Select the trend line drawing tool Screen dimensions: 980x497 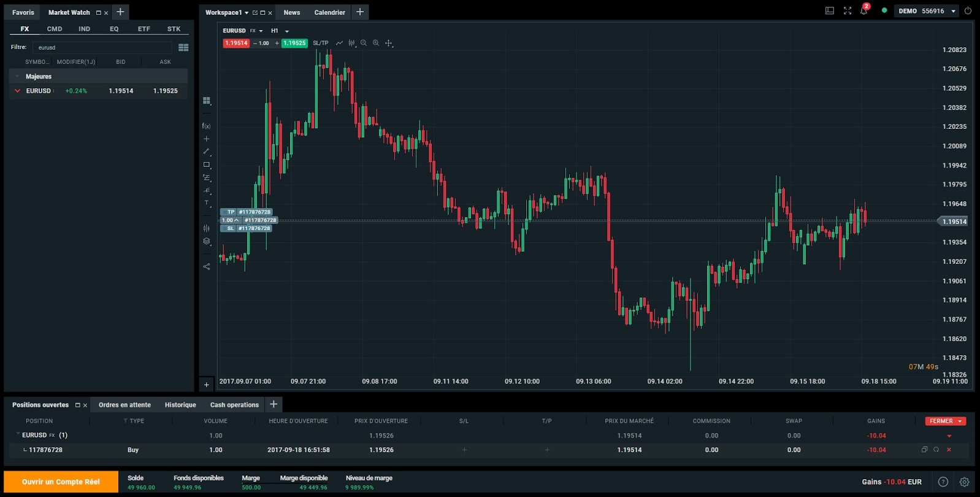(207, 152)
